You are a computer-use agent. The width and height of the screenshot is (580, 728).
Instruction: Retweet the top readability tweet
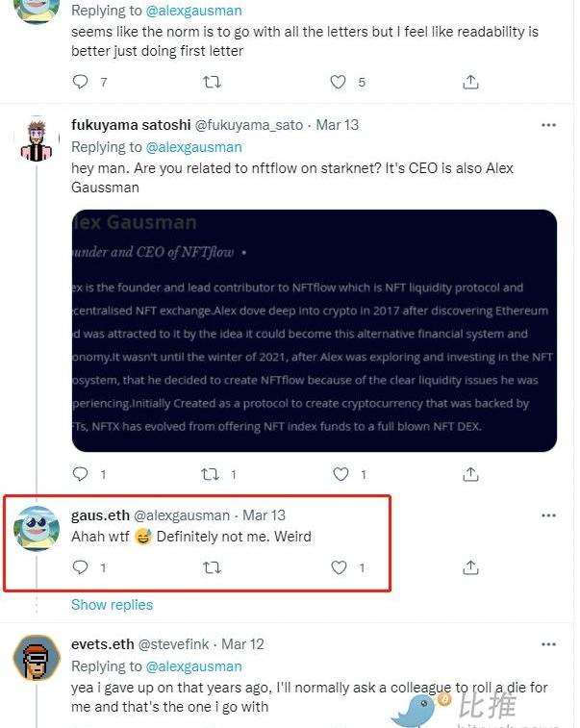coord(212,82)
